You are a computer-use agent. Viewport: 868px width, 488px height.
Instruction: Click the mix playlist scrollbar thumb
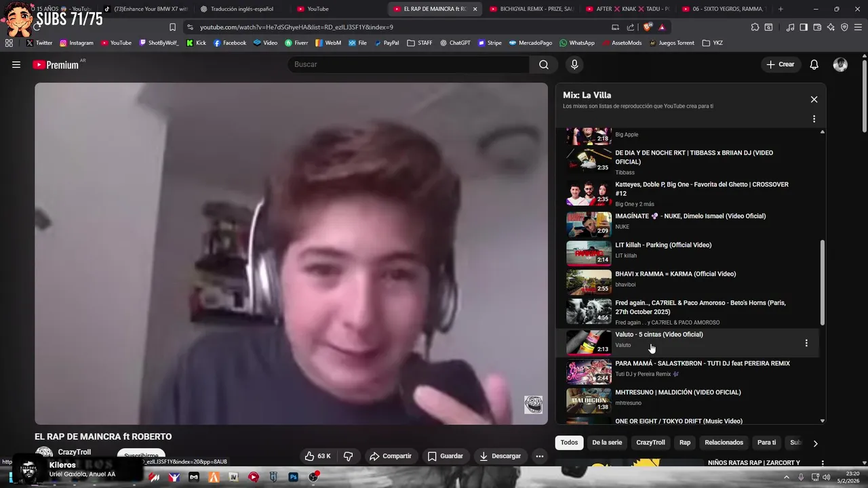[x=823, y=282]
